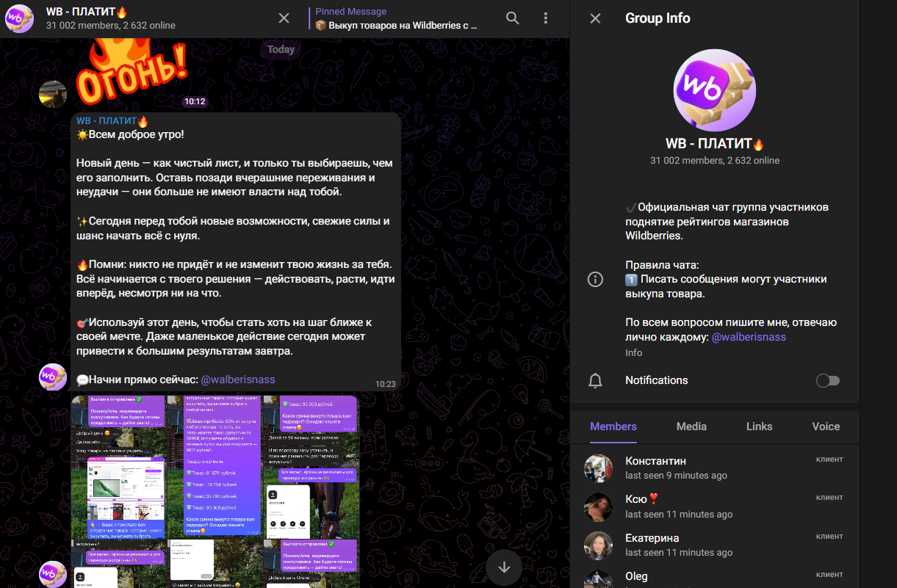Viewport: 897px width, 588px height.
Task: Click the chat title WB - ПЛАТИТ in header
Action: pyautogui.click(x=87, y=12)
